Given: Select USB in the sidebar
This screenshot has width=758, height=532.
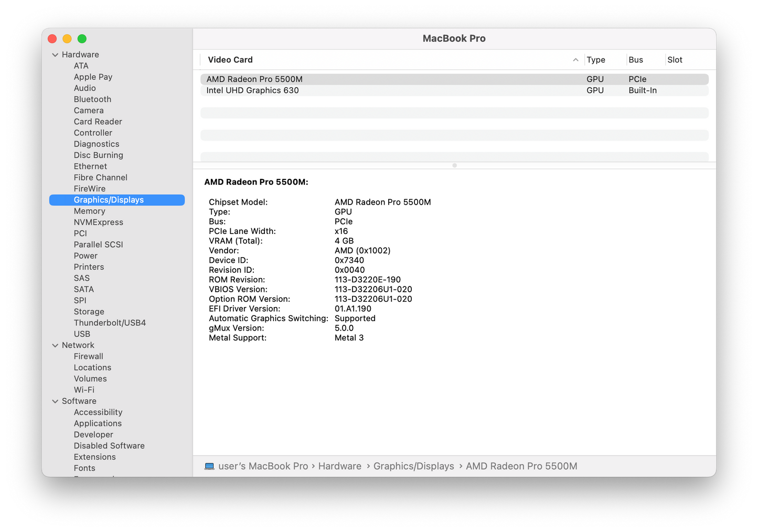Looking at the screenshot, I should [82, 334].
